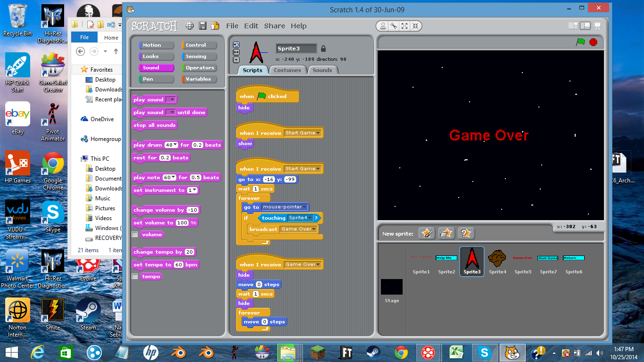Switch to full stage view mode
The image size is (644, 362).
(585, 26)
